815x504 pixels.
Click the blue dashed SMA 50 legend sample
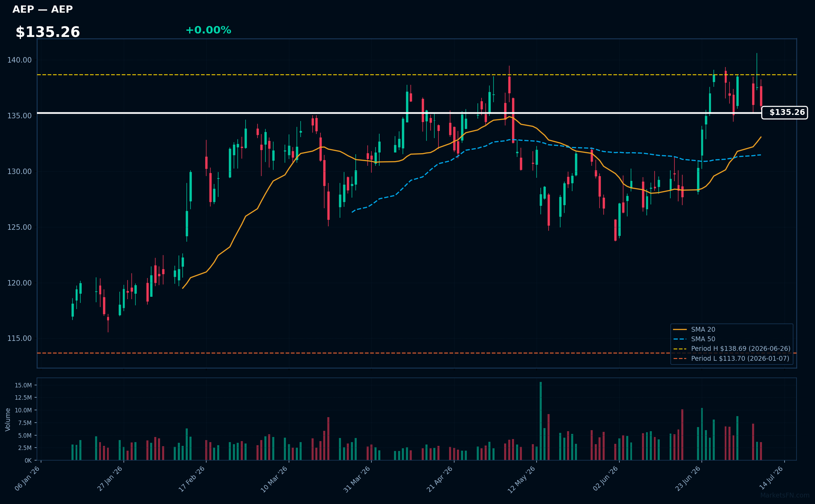[x=680, y=339]
